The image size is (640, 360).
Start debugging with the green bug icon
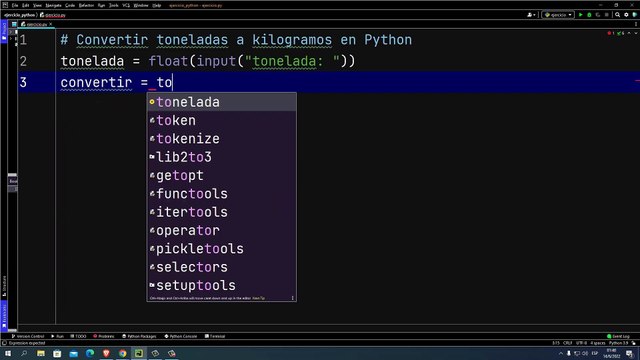pos(589,15)
